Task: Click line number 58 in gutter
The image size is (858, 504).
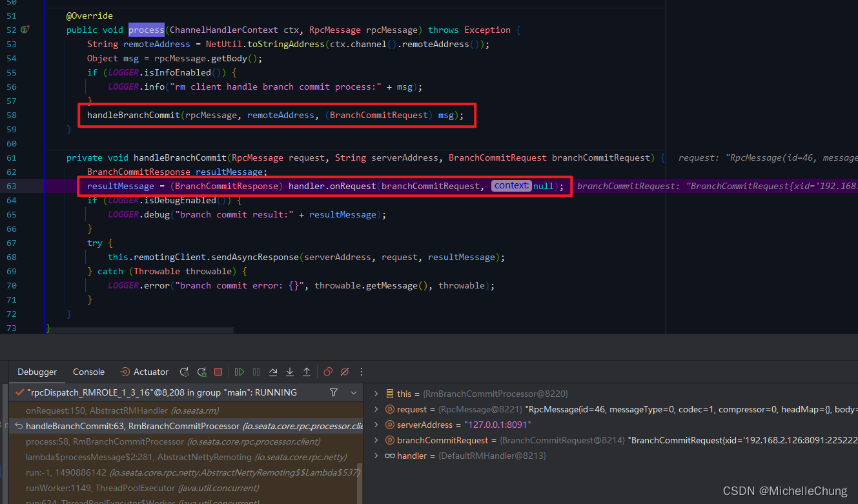Action: point(10,115)
